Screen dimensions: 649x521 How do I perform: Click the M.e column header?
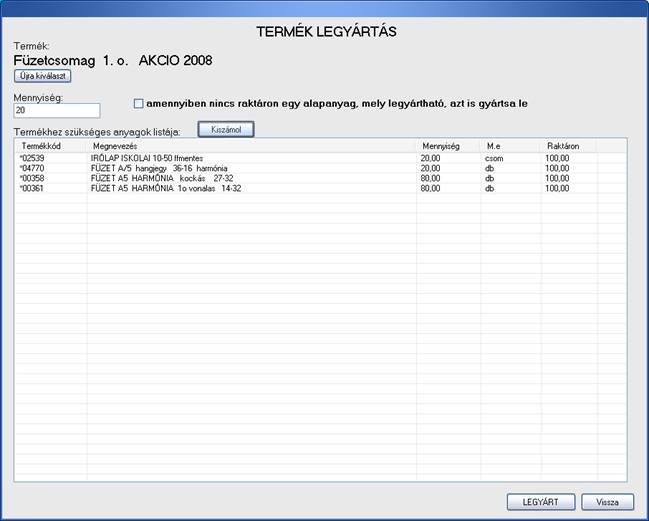point(511,146)
